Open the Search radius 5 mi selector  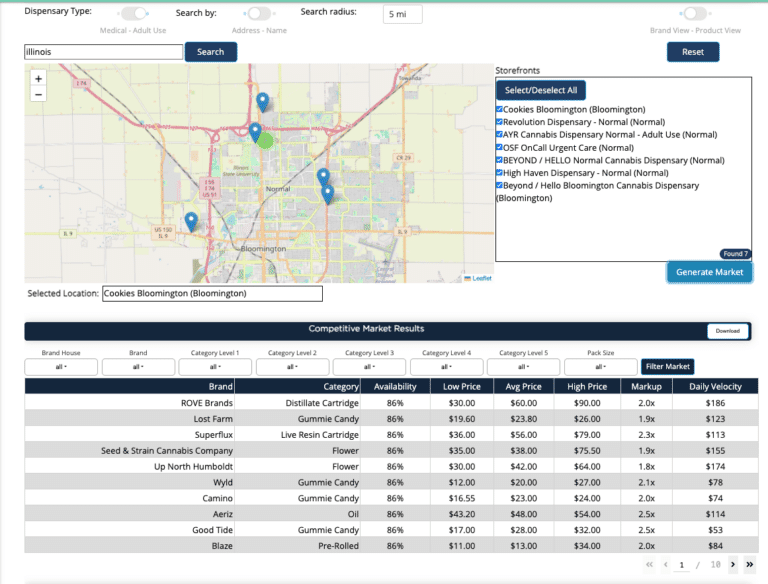pyautogui.click(x=403, y=14)
